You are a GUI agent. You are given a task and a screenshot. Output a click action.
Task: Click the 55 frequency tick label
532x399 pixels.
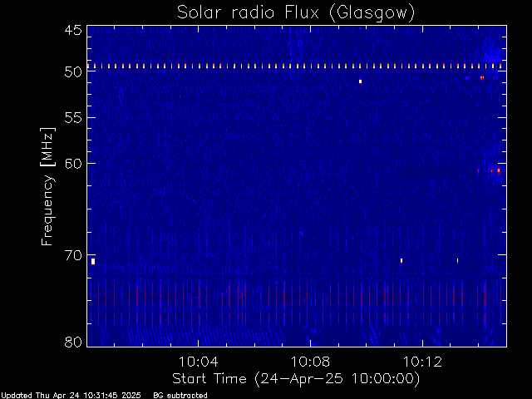click(x=73, y=118)
